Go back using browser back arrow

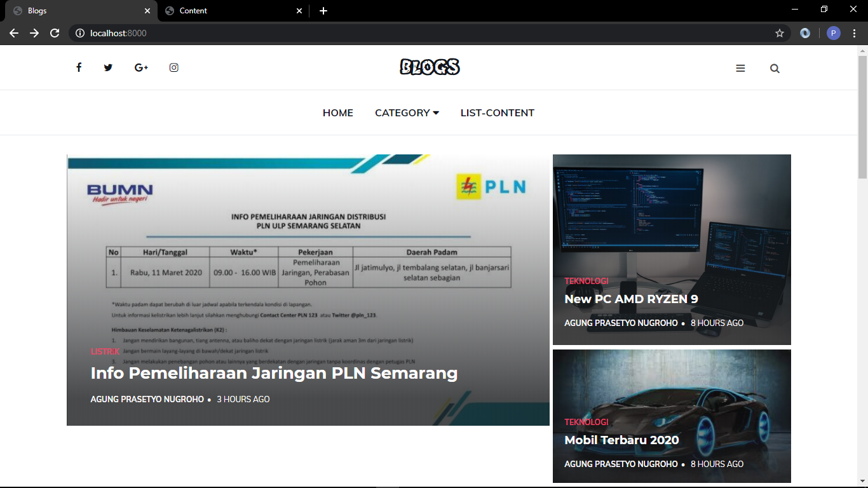coord(14,33)
